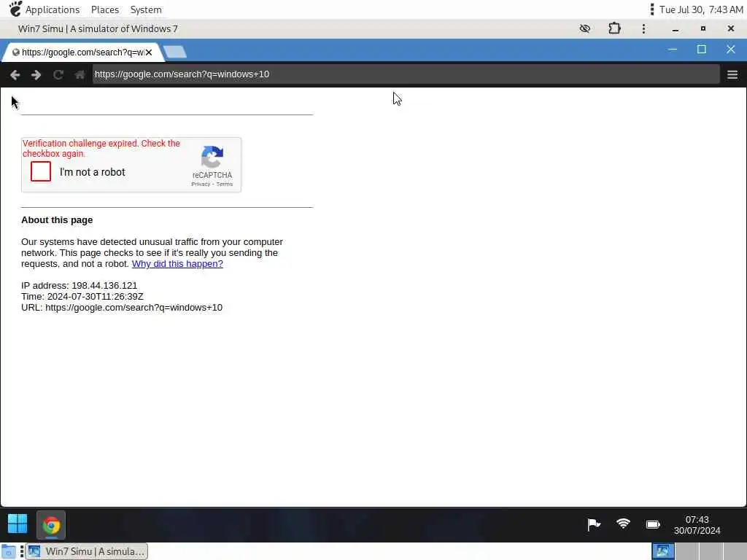Open the top panel clock Tue Jul 30
Screen dimensions: 747x560
701,9
